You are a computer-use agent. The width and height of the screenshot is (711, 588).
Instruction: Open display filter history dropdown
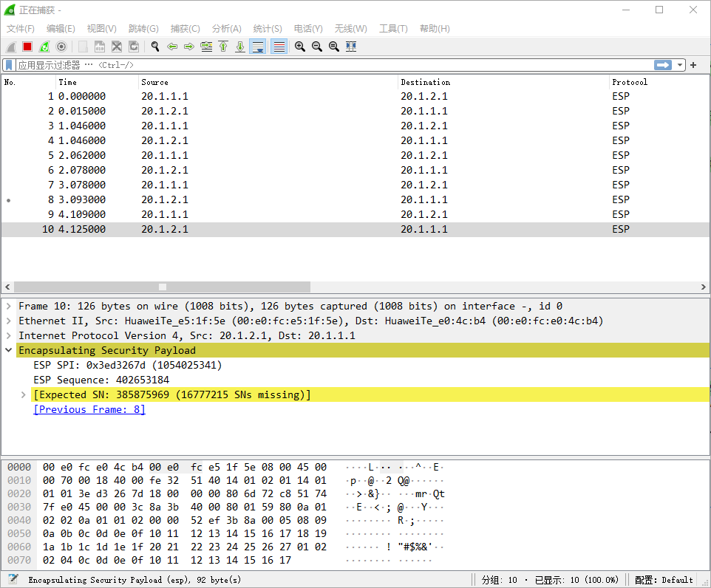(680, 65)
